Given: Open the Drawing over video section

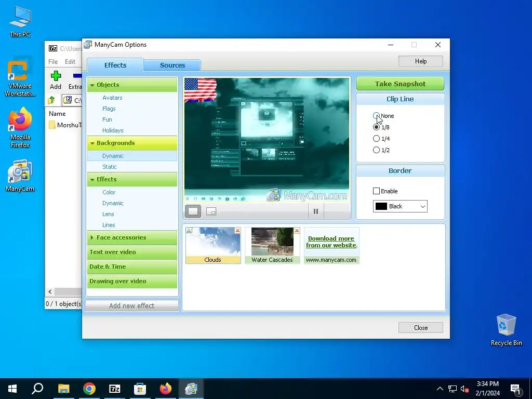Looking at the screenshot, I should (132, 281).
